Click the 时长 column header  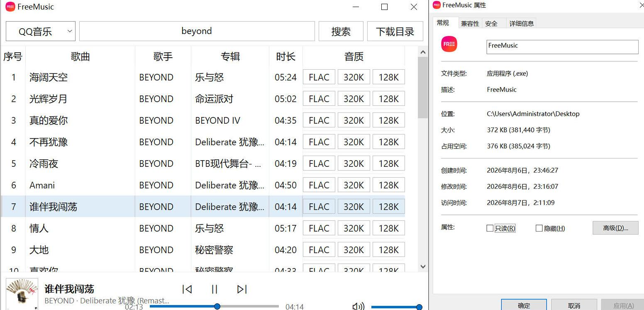click(x=286, y=56)
